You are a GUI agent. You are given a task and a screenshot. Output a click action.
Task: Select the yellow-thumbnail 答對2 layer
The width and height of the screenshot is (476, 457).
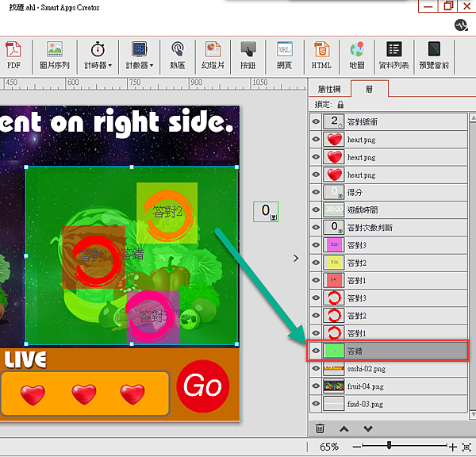389,263
